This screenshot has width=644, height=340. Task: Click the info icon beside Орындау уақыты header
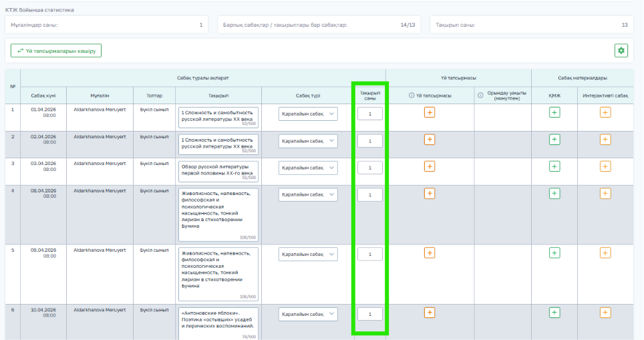point(480,96)
